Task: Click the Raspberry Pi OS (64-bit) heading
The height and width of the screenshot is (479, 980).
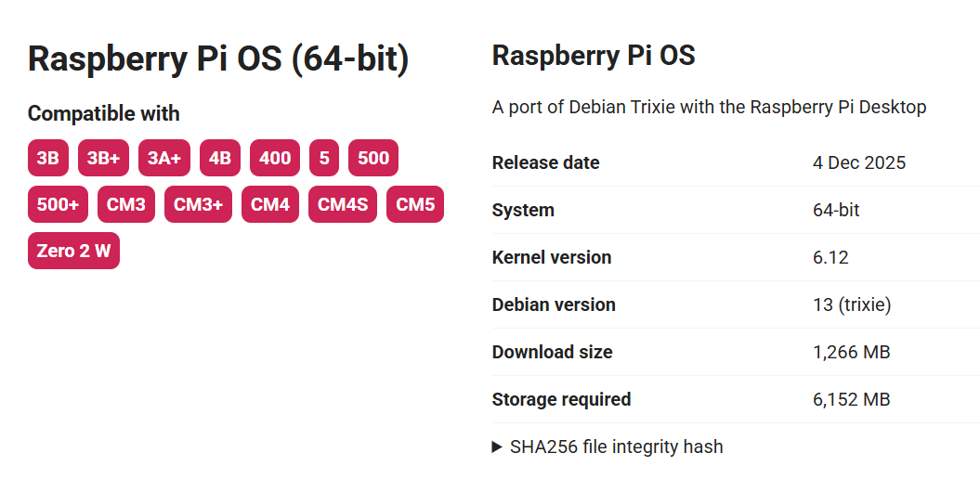Action: 218,58
